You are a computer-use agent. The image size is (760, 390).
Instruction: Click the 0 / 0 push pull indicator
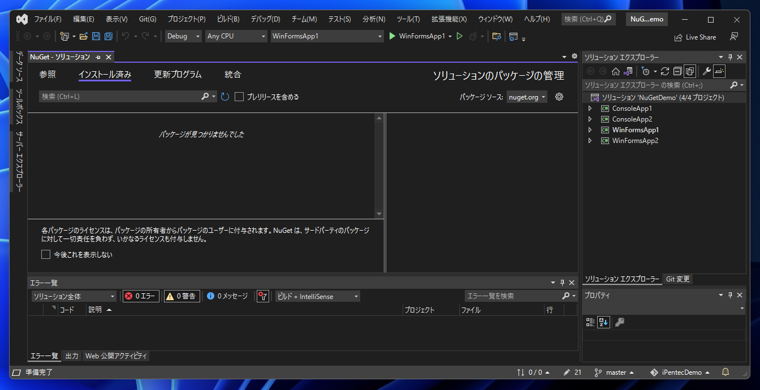point(534,373)
